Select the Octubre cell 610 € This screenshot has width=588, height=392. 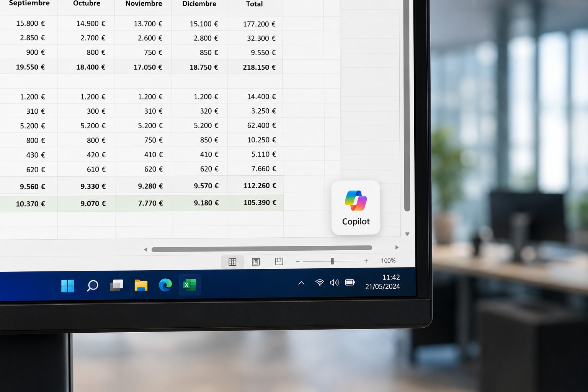pos(86,169)
